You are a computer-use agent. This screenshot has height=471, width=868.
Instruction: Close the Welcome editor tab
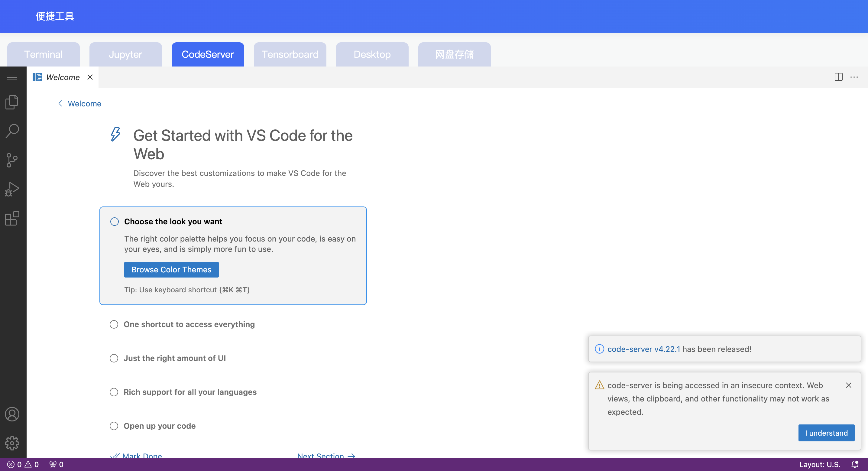coord(90,77)
